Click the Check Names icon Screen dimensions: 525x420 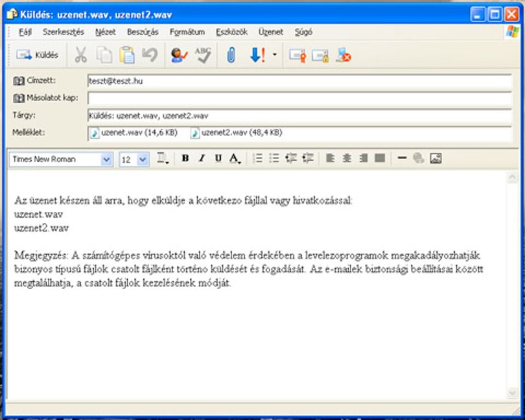point(179,55)
